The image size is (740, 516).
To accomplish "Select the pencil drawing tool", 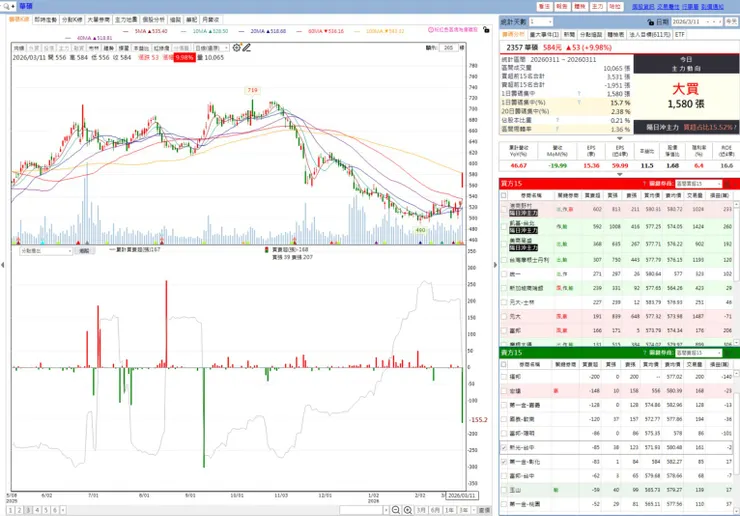I will tap(246, 47).
